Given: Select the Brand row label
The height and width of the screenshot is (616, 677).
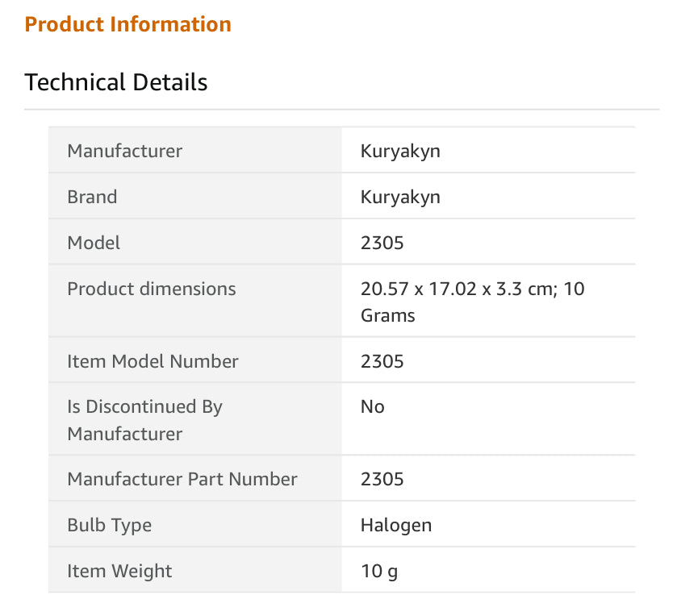Looking at the screenshot, I should coord(92,197).
